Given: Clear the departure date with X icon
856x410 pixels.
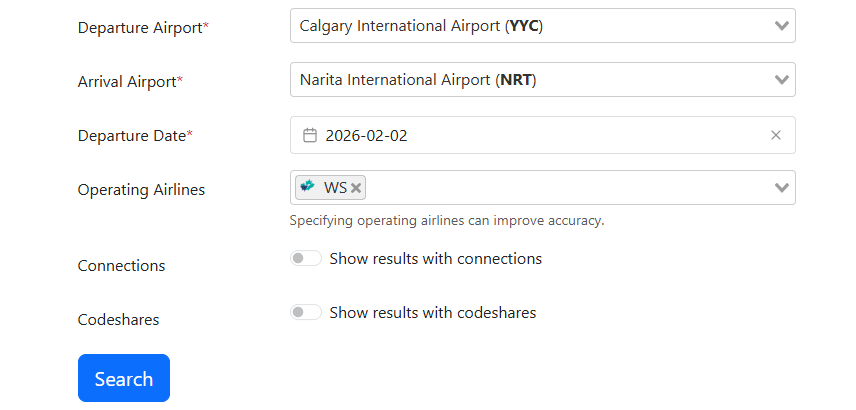Looking at the screenshot, I should pyautogui.click(x=775, y=135).
